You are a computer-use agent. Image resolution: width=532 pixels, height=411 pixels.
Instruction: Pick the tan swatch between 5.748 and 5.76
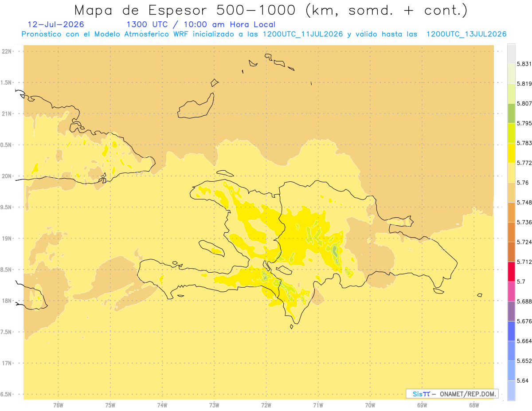[511, 192]
